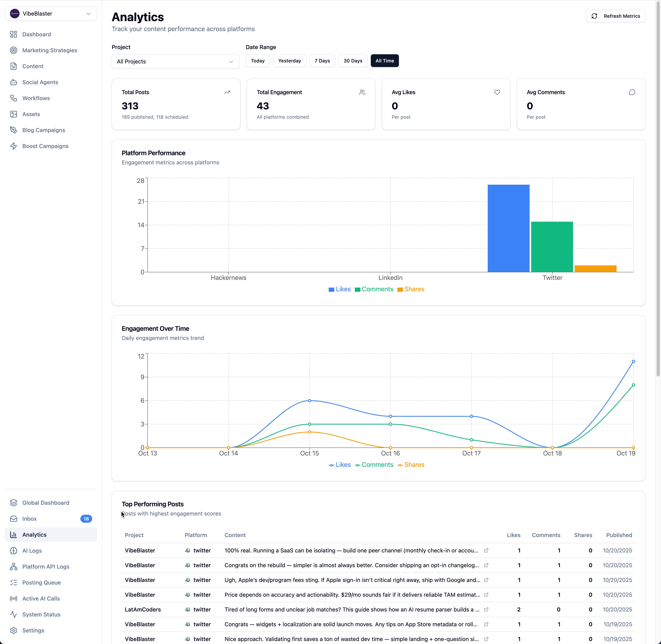Open external link for the top performing post
661x644 pixels.
(x=486, y=550)
